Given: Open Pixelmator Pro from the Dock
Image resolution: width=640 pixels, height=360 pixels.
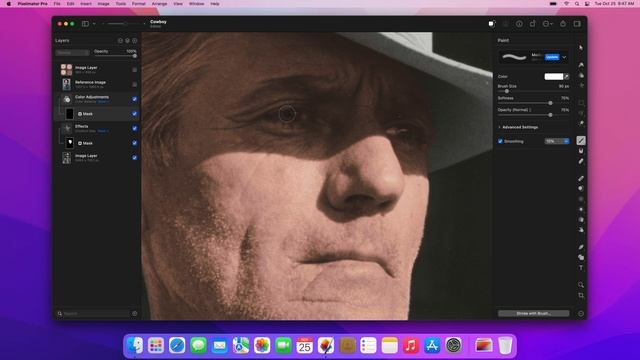Looking at the screenshot, I should pyautogui.click(x=326, y=345).
